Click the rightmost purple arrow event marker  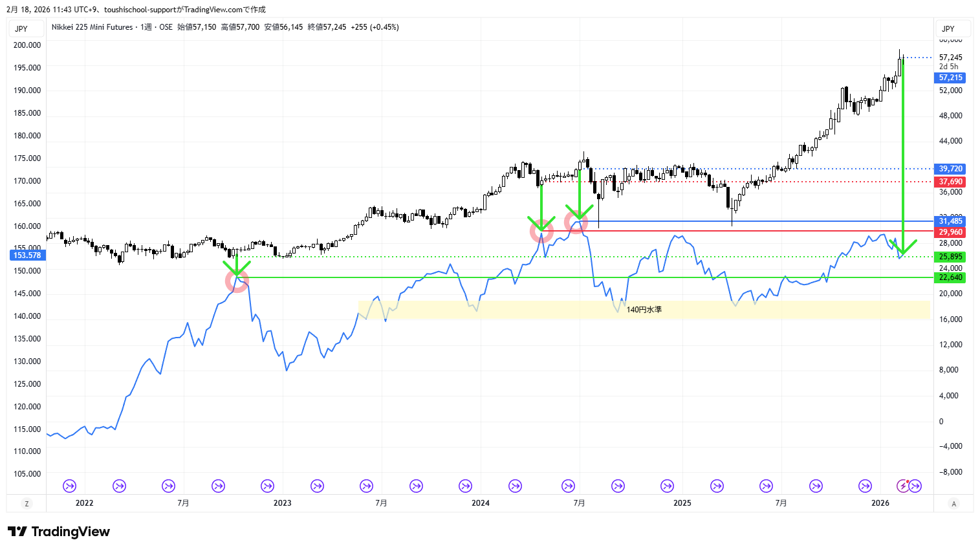(915, 486)
